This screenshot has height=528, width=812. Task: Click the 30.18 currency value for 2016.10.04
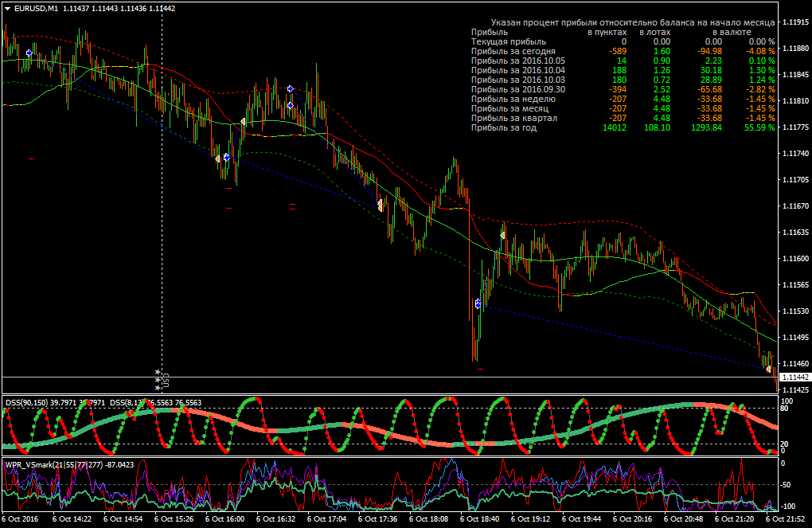(x=711, y=70)
